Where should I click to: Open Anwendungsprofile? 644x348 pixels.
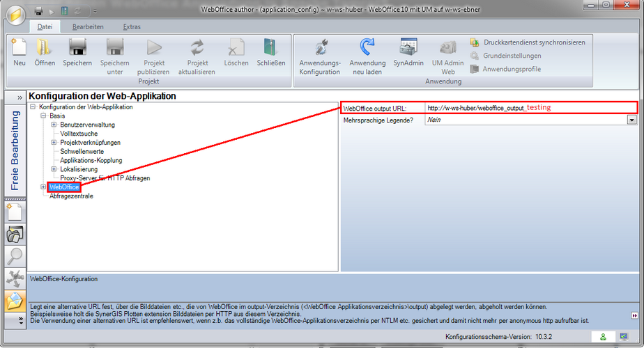tap(505, 69)
